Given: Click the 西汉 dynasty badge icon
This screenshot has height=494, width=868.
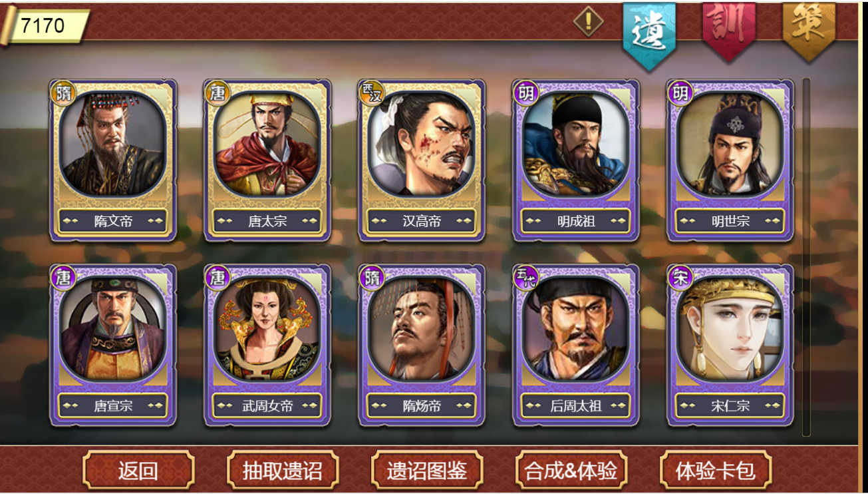Looking at the screenshot, I should [x=372, y=93].
